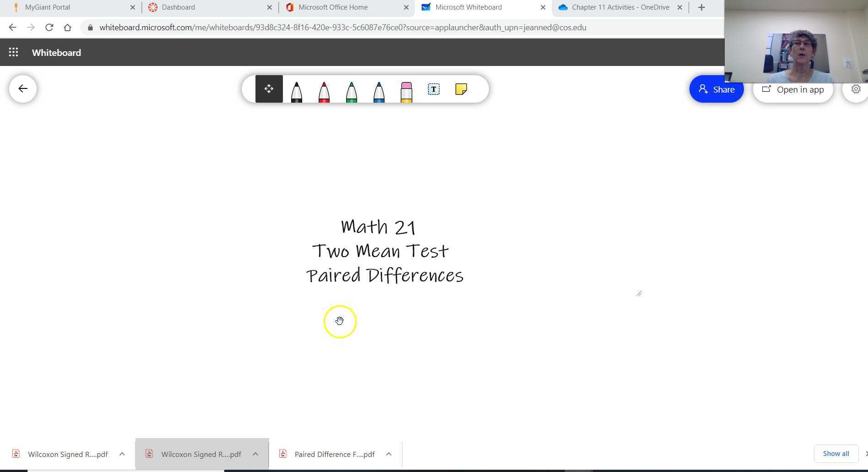Screen dimensions: 868x472
Task: Show all downloads
Action: [x=836, y=453]
